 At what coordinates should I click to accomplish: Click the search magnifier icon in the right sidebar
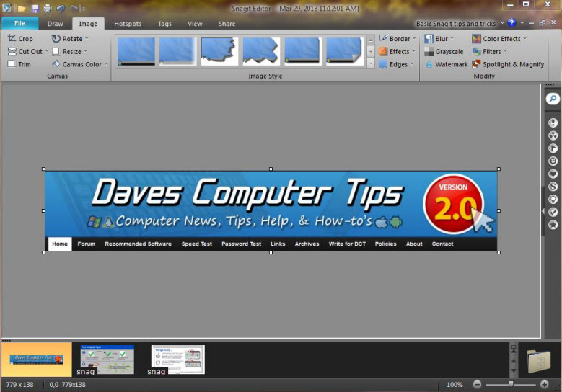[x=553, y=99]
